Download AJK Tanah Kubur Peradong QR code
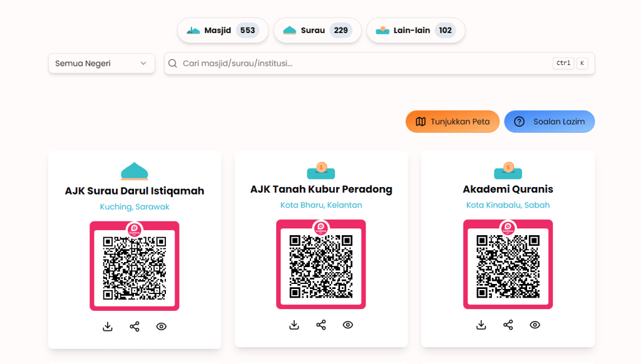 pos(294,325)
